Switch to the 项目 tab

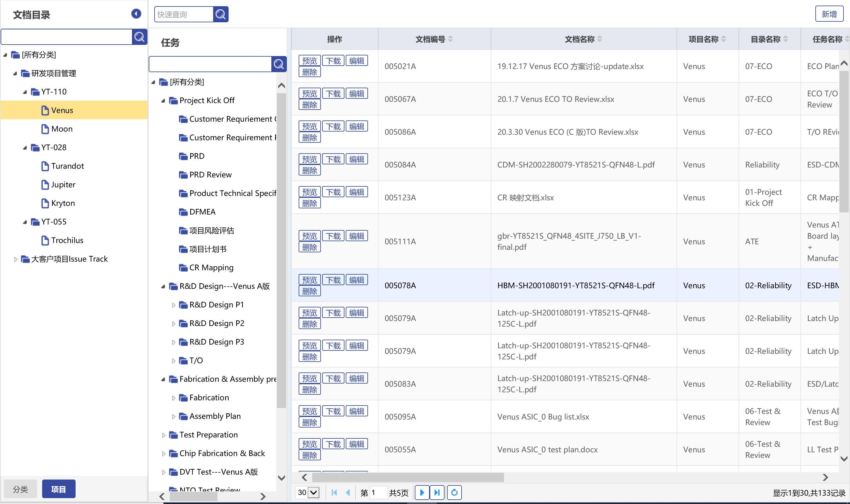coord(59,489)
